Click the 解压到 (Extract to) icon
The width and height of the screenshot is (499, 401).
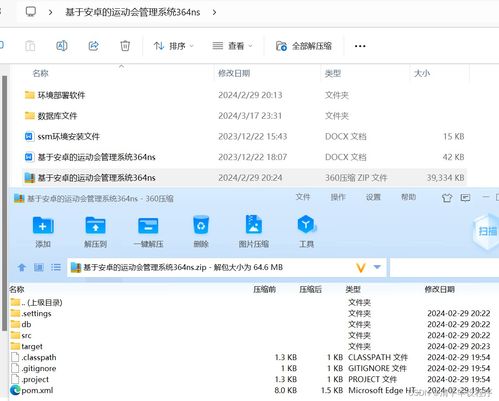[96, 226]
